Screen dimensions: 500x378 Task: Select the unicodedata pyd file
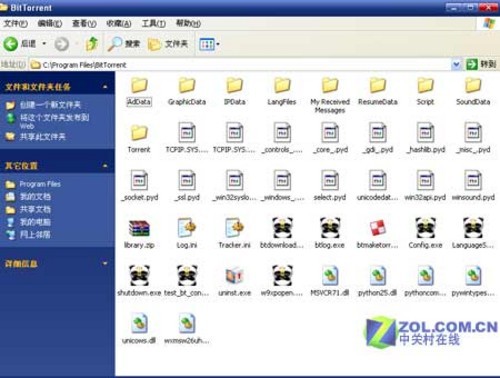pyautogui.click(x=378, y=186)
